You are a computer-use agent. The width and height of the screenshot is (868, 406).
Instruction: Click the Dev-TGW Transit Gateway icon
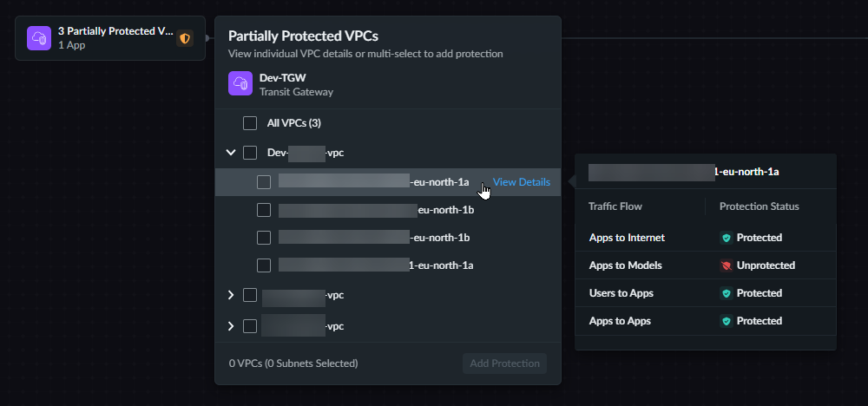coord(240,84)
